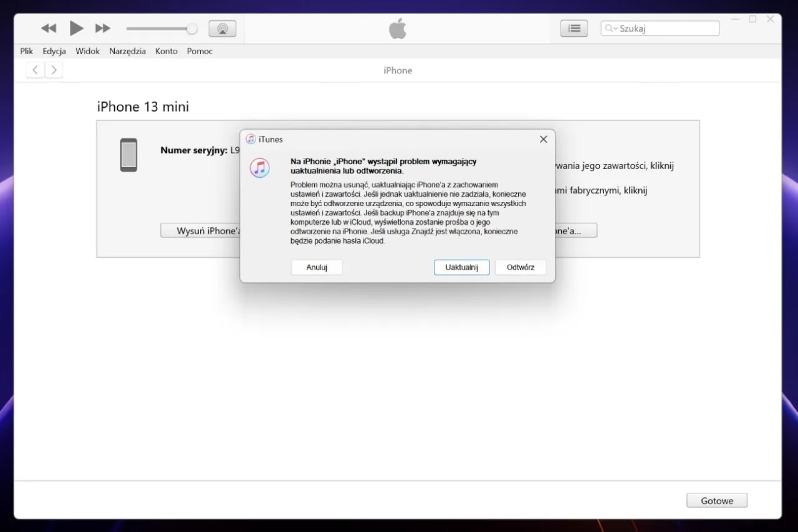This screenshot has height=532, width=798.
Task: Open the Up Next list icon
Action: (x=574, y=28)
